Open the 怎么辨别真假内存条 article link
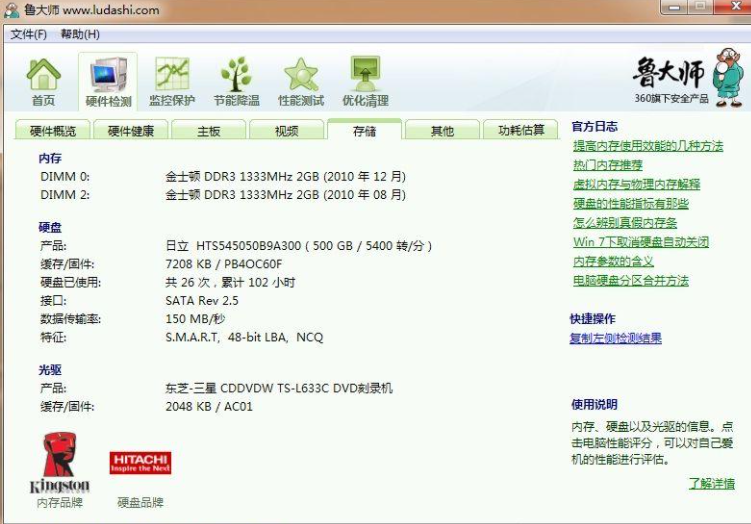 point(625,223)
